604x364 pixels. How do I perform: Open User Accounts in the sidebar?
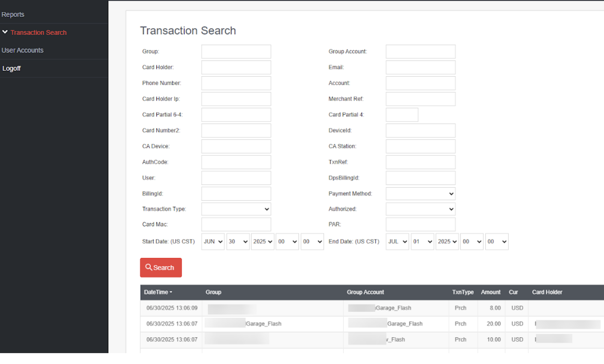pyautogui.click(x=22, y=50)
